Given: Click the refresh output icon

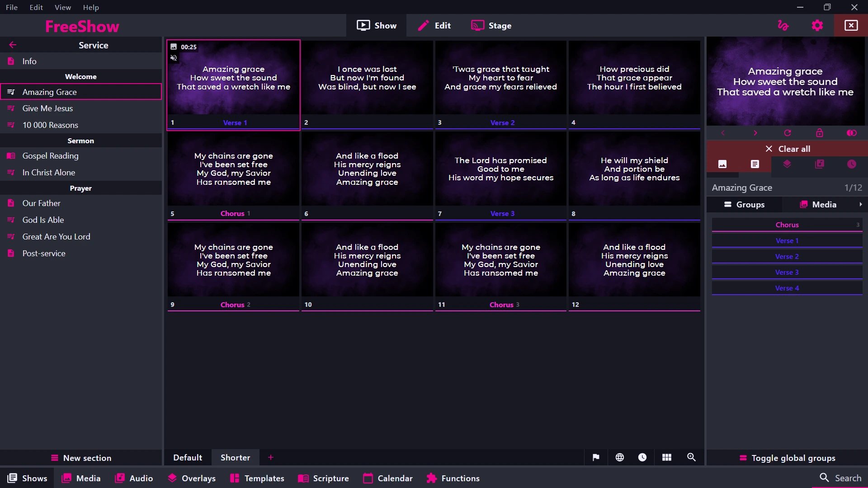Looking at the screenshot, I should click(x=788, y=133).
